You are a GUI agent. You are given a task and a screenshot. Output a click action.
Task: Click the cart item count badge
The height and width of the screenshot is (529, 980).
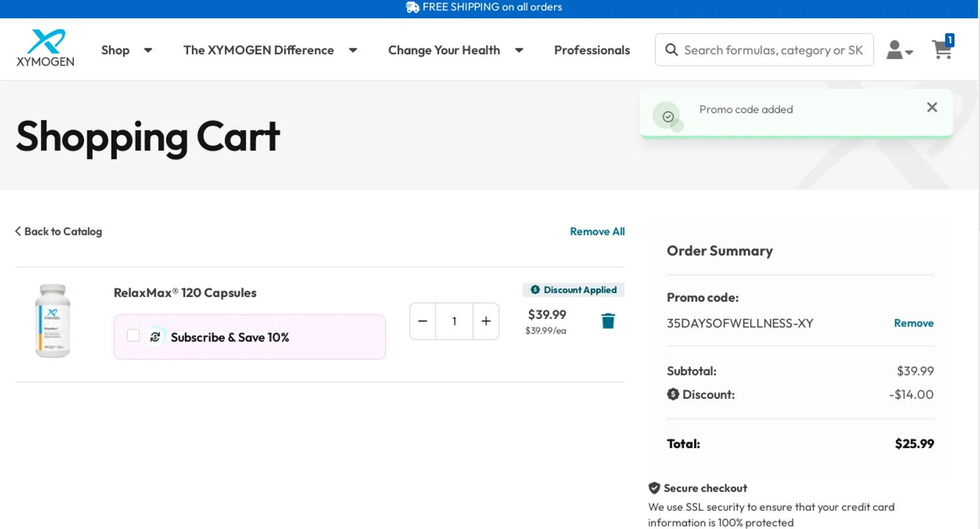[949, 40]
